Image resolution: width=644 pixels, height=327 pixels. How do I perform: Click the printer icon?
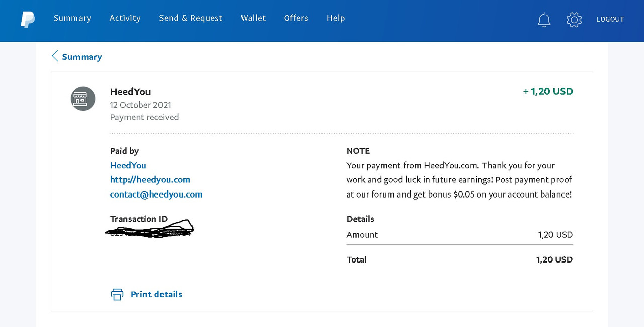point(117,294)
